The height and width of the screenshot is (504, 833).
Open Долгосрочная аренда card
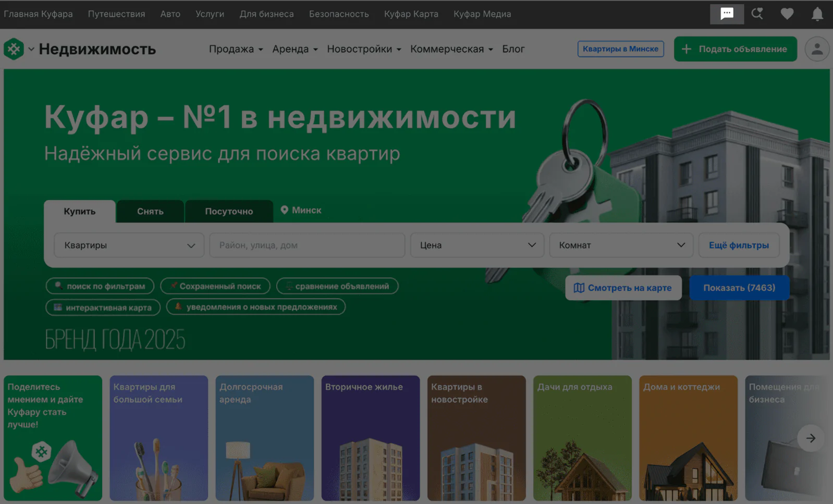265,438
